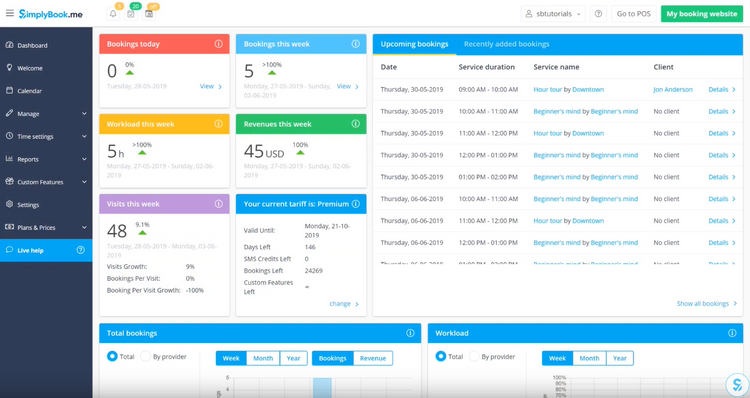Expand the Manage sidebar menu
750x398 pixels.
pos(84,114)
